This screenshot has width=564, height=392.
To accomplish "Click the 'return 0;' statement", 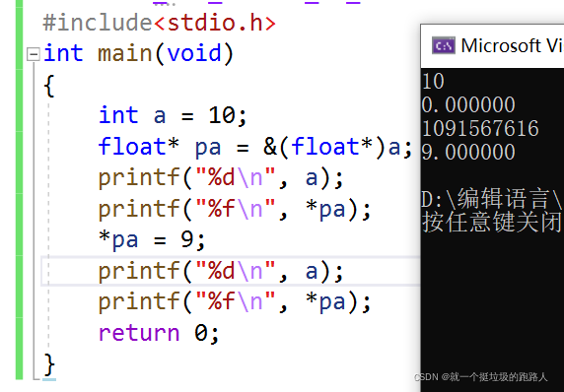I will [x=159, y=333].
